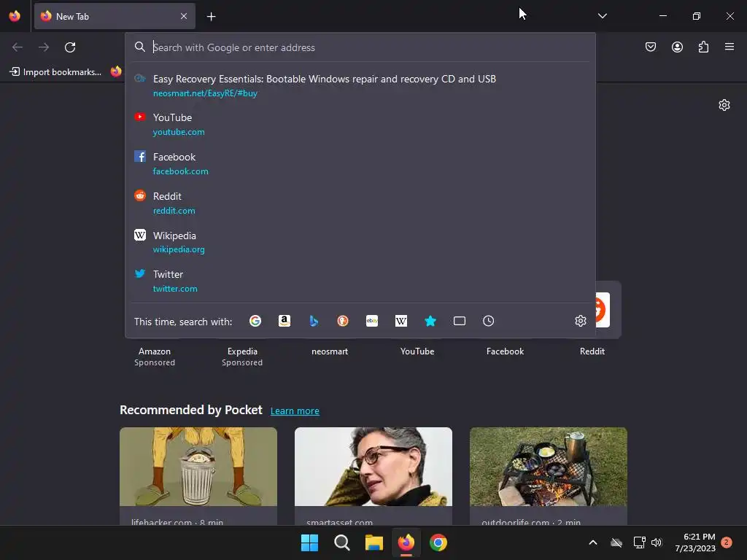
Task: Open a new tab with plus
Action: (x=211, y=17)
